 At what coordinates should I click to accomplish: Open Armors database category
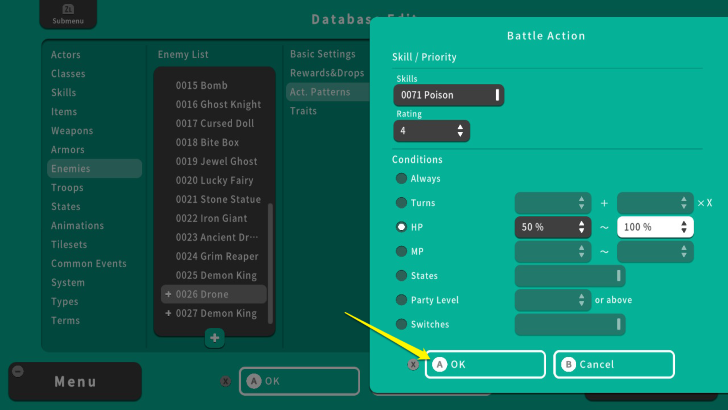coord(67,150)
